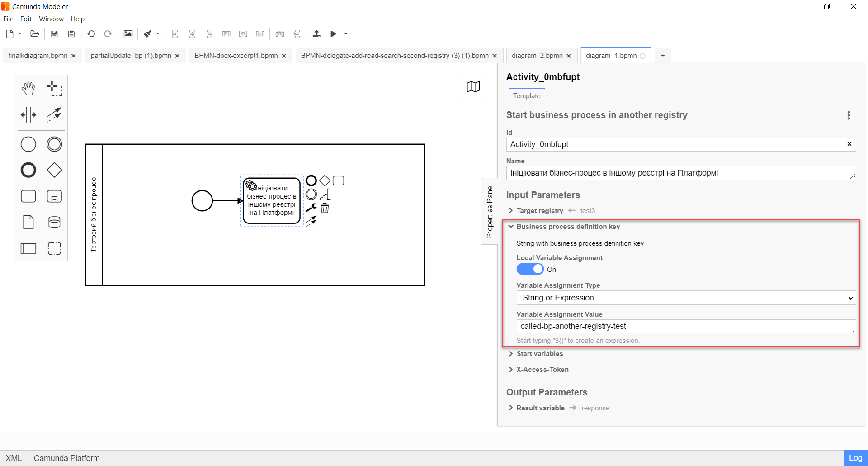Activate the create/remove space tool
The height and width of the screenshot is (466, 868).
[28, 115]
